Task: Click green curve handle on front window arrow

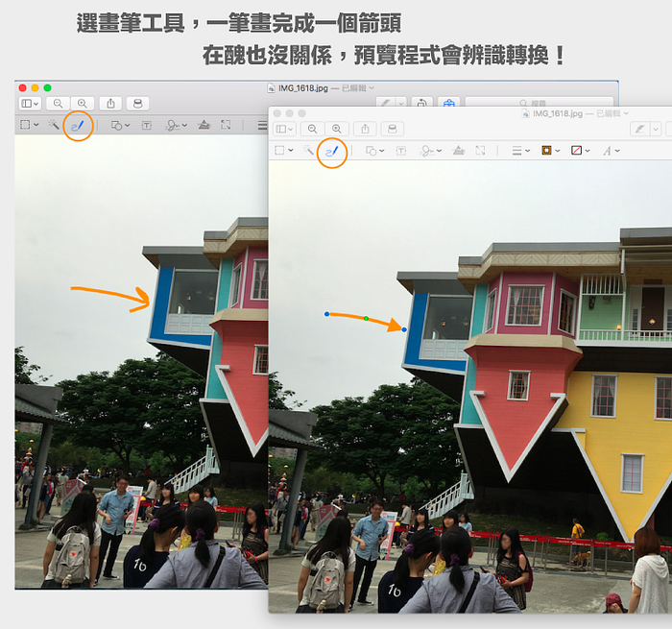Action: point(366,318)
